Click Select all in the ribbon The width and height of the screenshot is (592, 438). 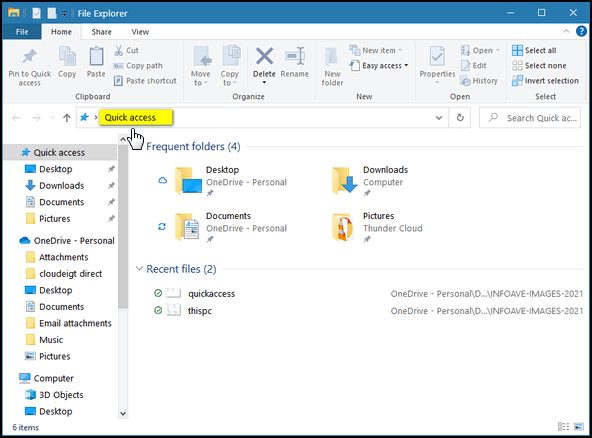pos(534,50)
